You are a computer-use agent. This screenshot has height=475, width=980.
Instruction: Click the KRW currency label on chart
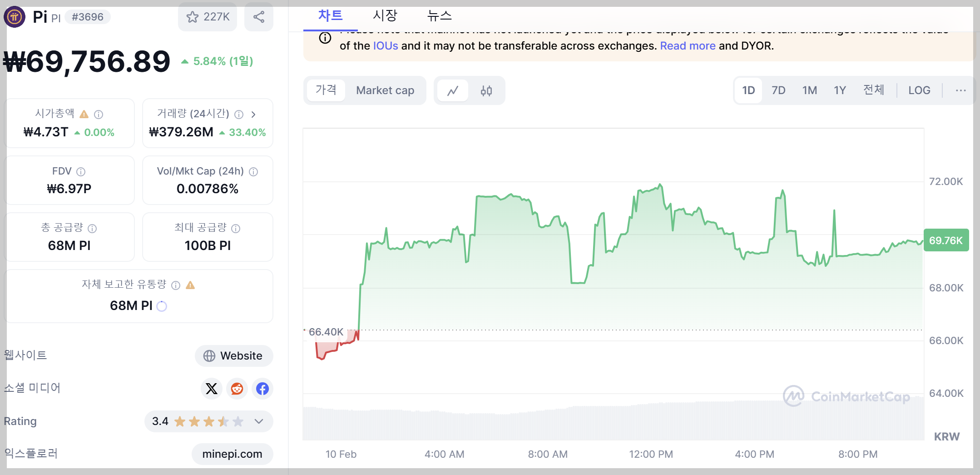(x=946, y=437)
